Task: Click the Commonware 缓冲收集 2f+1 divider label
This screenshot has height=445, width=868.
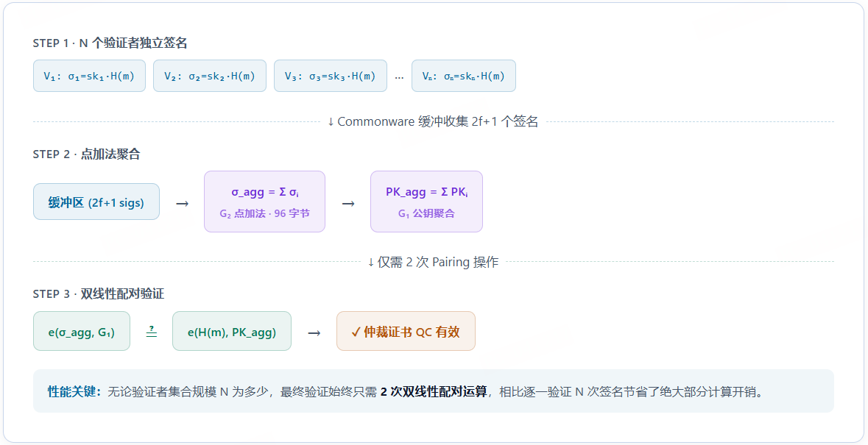Action: (433, 121)
